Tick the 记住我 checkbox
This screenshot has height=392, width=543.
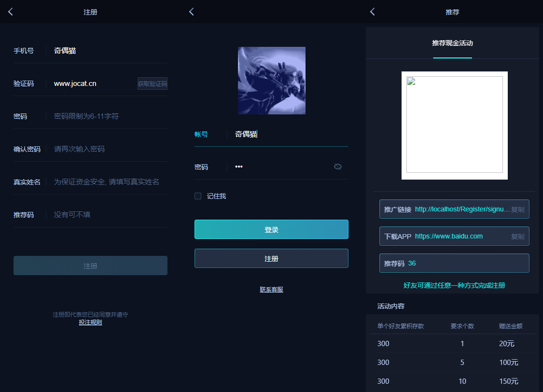pos(198,196)
